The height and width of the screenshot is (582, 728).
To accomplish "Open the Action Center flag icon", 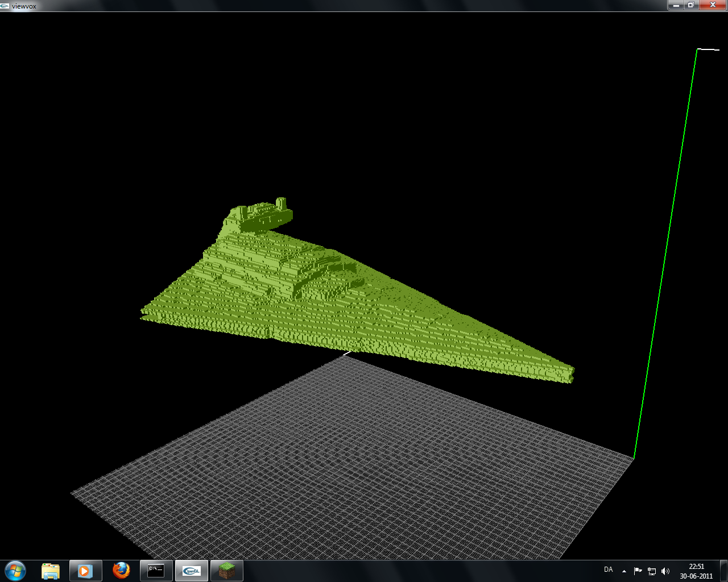I will (x=638, y=571).
